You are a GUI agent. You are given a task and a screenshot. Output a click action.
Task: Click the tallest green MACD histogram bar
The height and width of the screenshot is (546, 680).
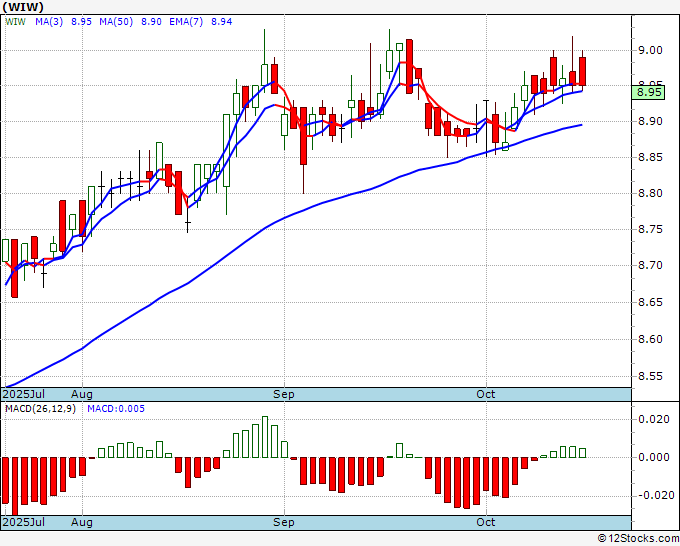point(265,437)
